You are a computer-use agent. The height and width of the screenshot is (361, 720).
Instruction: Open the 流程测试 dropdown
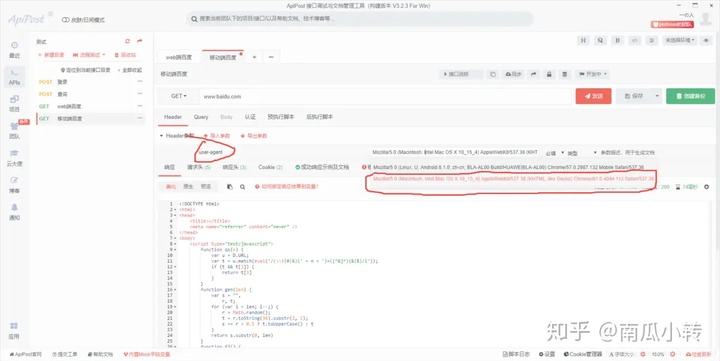click(89, 55)
